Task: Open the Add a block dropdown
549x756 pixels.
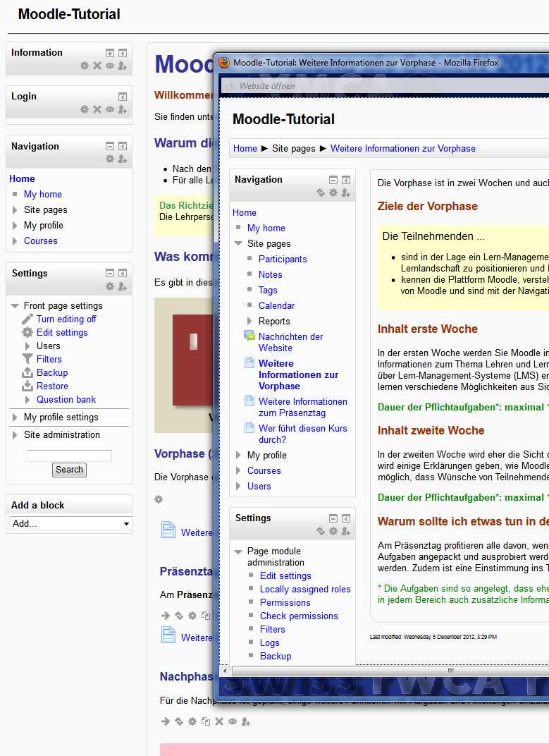Action: point(70,523)
